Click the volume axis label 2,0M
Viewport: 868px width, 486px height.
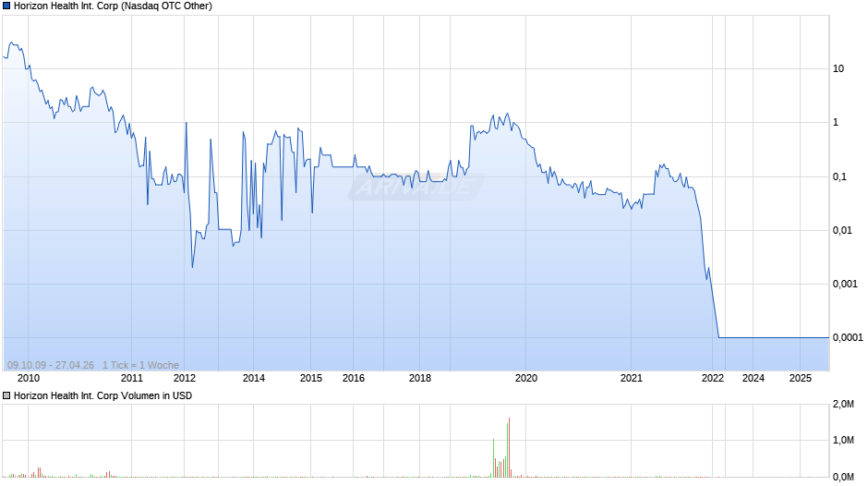tap(843, 404)
